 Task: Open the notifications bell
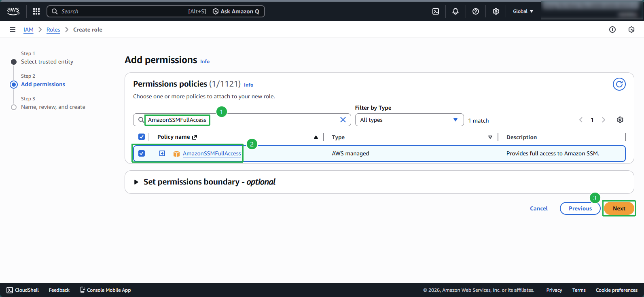pos(455,11)
